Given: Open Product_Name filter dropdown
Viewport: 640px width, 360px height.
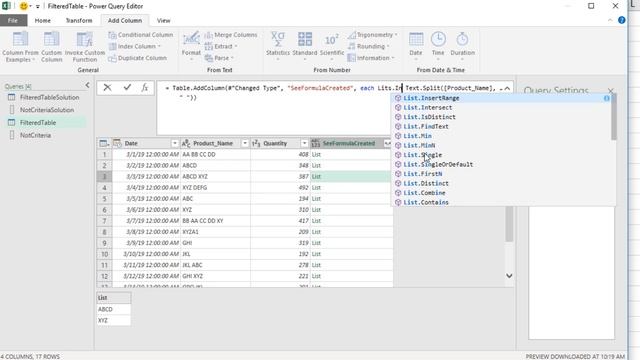Looking at the screenshot, I should click(x=244, y=143).
